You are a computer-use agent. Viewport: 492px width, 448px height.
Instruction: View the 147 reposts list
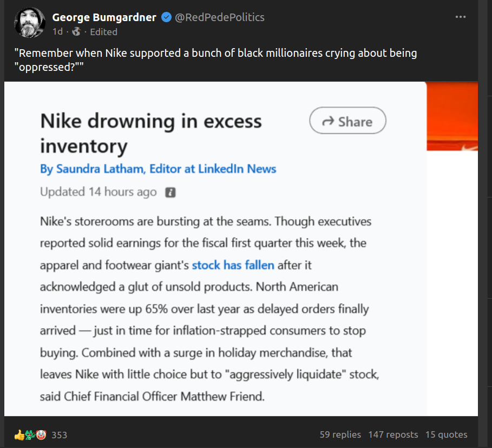click(393, 434)
